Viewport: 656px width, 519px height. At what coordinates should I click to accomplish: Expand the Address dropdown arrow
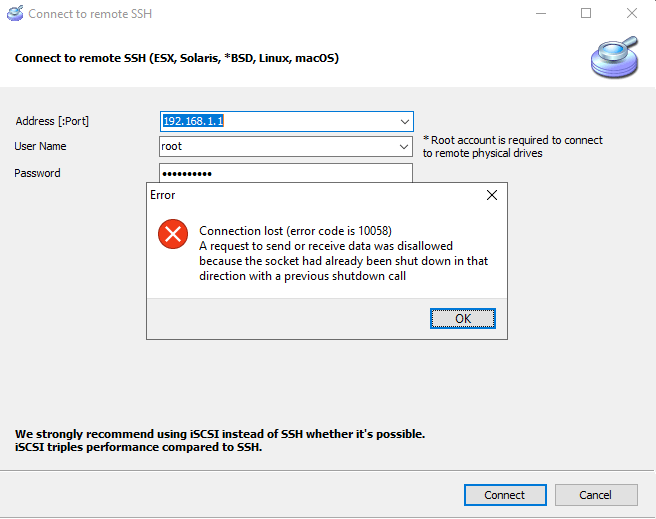[404, 121]
